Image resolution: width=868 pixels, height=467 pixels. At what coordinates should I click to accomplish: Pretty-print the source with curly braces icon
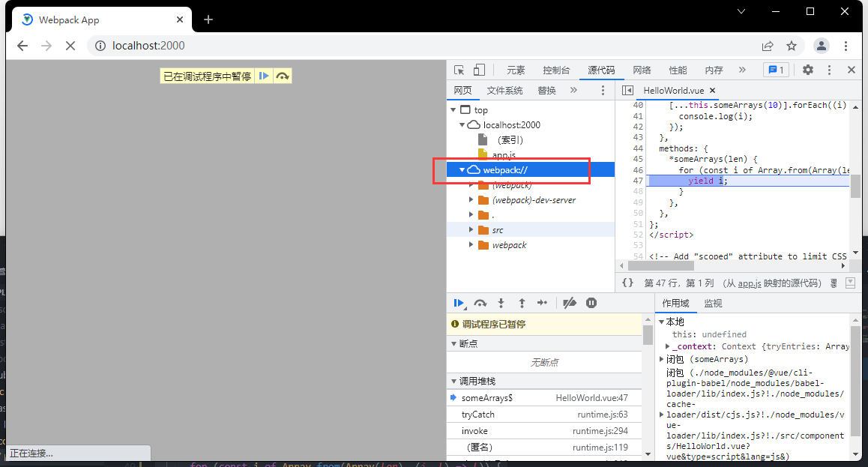pos(627,283)
